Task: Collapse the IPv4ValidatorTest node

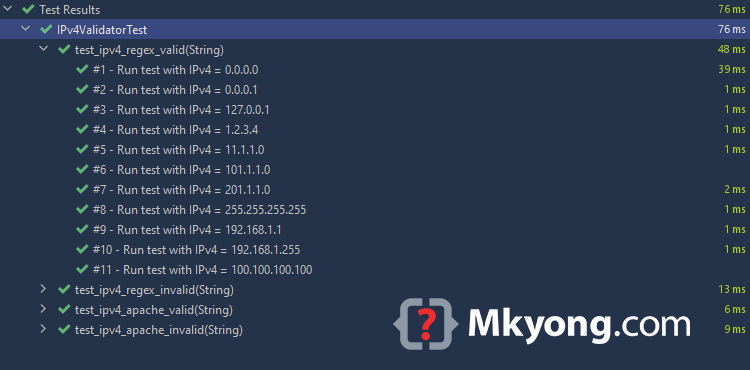Action: click(x=25, y=29)
